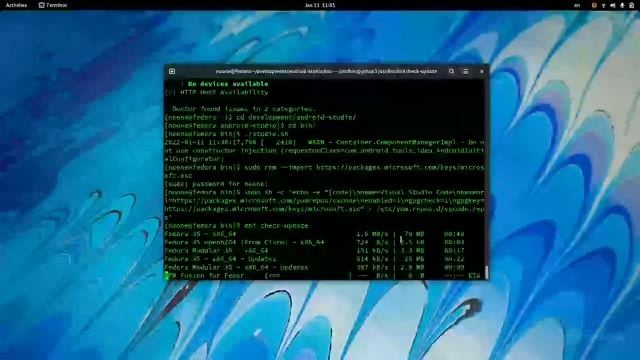Open the Terminal app menu in top bar

pyautogui.click(x=53, y=5)
